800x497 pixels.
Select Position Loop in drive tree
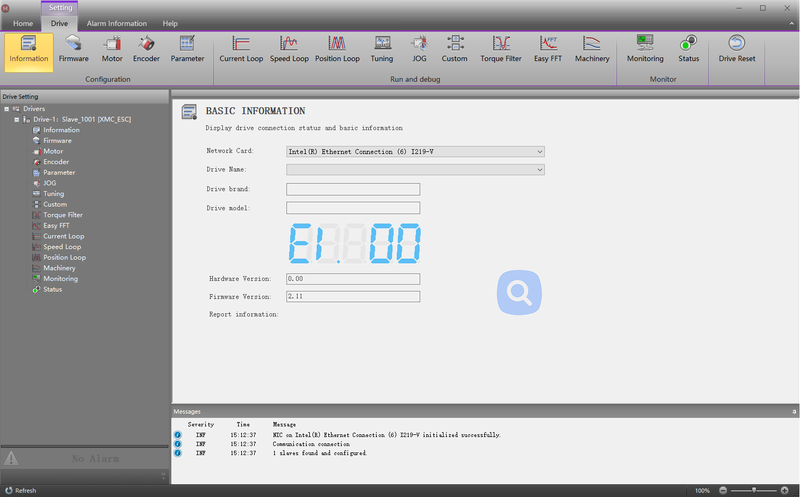64,257
